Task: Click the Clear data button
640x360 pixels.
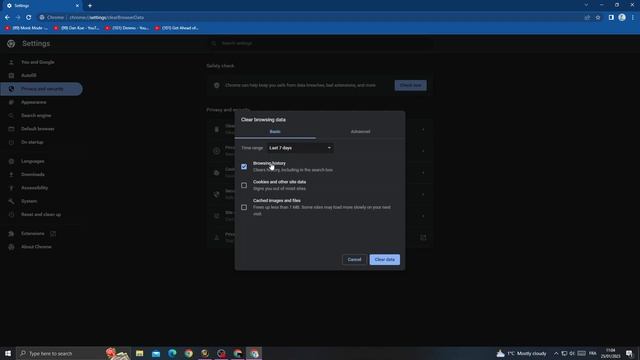Action: [384, 260]
